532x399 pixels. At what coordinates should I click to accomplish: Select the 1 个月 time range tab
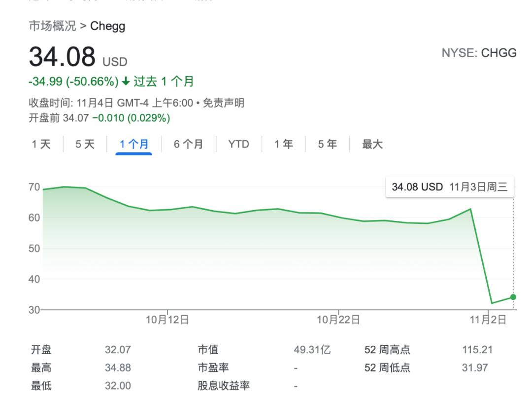pyautogui.click(x=133, y=145)
